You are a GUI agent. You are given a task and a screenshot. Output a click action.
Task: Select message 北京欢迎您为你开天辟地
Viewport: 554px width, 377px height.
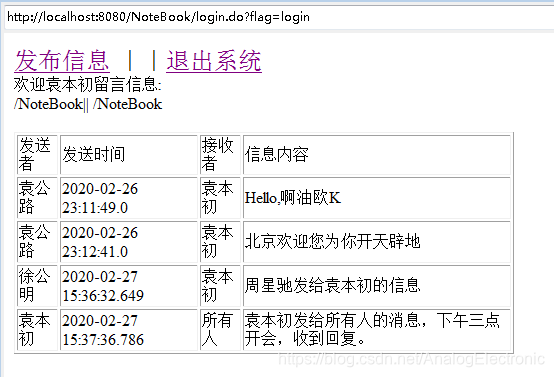coord(332,242)
